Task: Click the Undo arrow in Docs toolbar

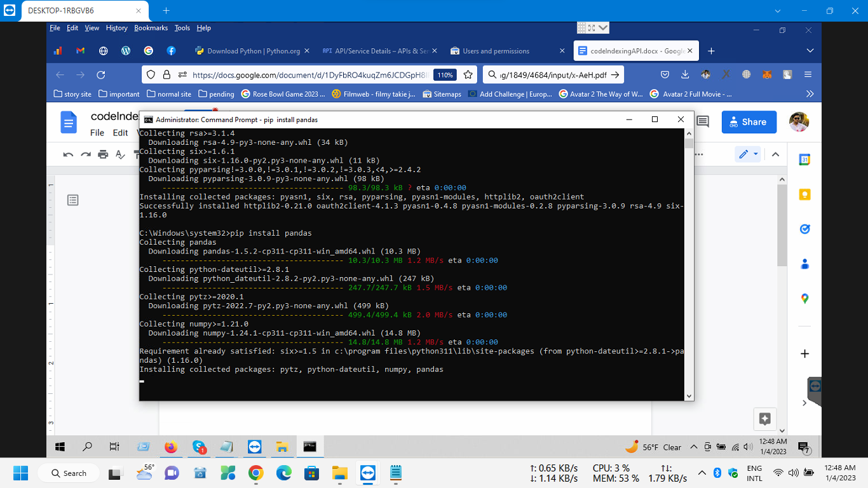Action: point(69,154)
